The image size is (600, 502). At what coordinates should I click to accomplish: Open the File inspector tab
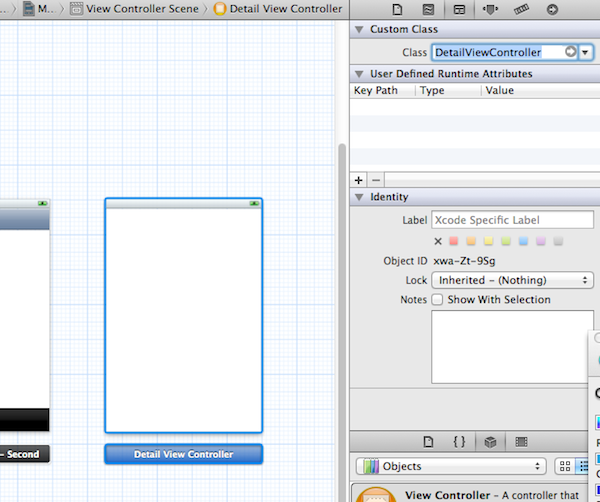[397, 9]
